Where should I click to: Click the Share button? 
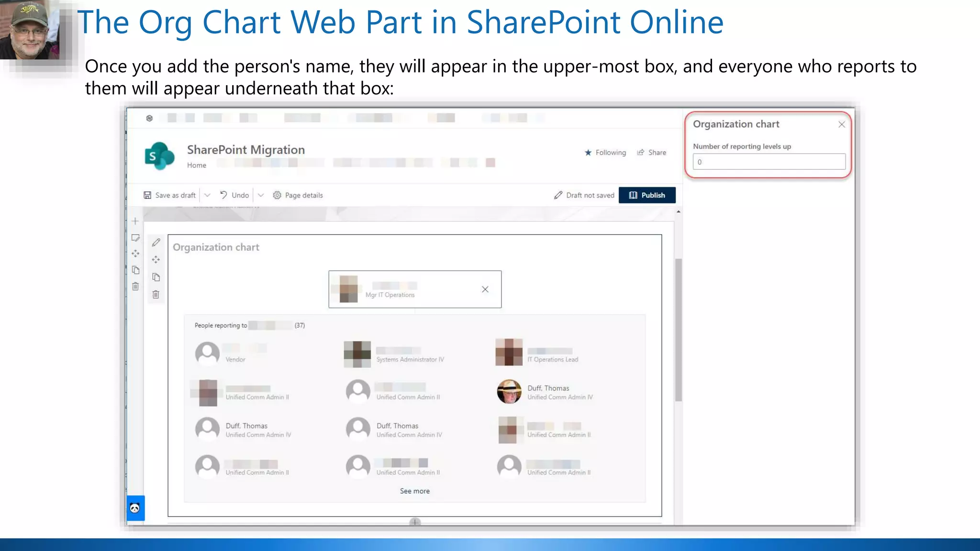652,153
